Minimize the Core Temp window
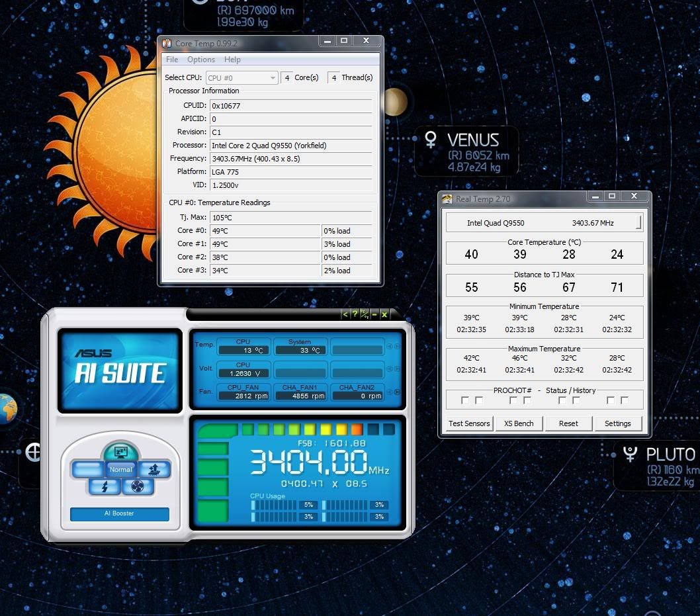 [328, 40]
